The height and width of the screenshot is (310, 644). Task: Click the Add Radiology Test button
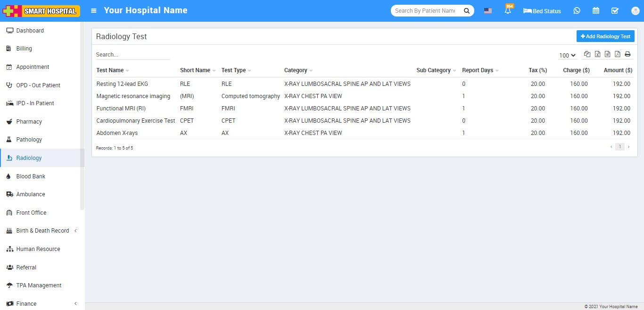[x=605, y=36]
